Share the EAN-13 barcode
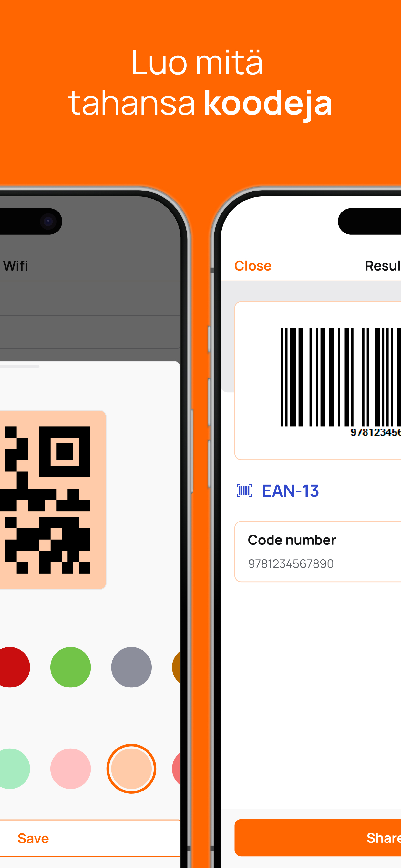401x868 pixels. click(x=318, y=838)
